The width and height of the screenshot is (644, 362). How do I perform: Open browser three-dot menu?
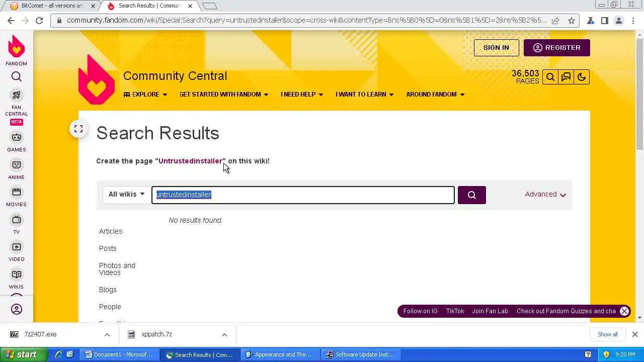[x=633, y=21]
